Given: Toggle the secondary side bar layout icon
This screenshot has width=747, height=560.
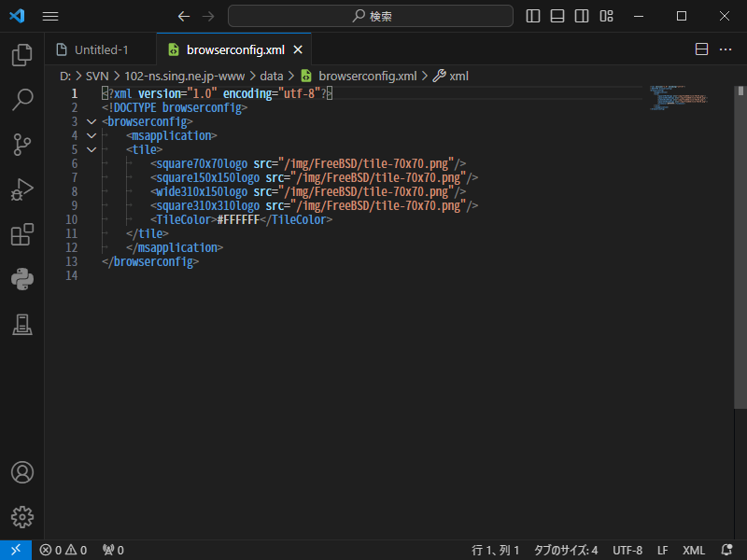Looking at the screenshot, I should click(581, 16).
